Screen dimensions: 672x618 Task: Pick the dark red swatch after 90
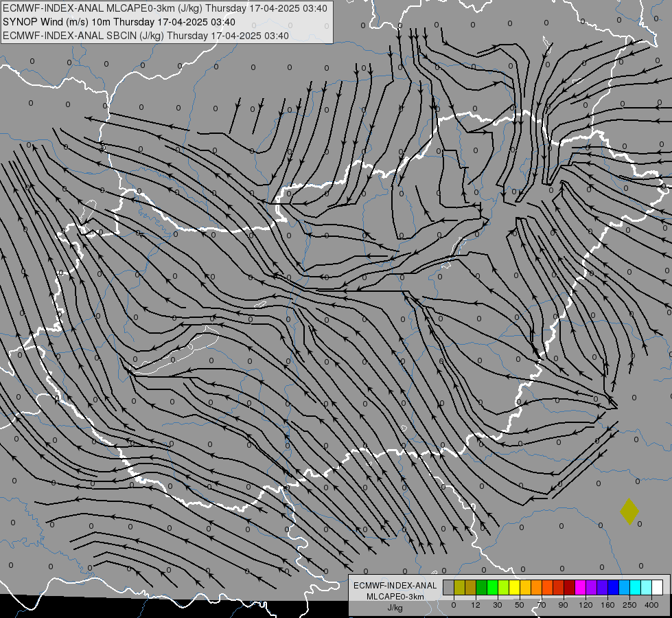570,587
